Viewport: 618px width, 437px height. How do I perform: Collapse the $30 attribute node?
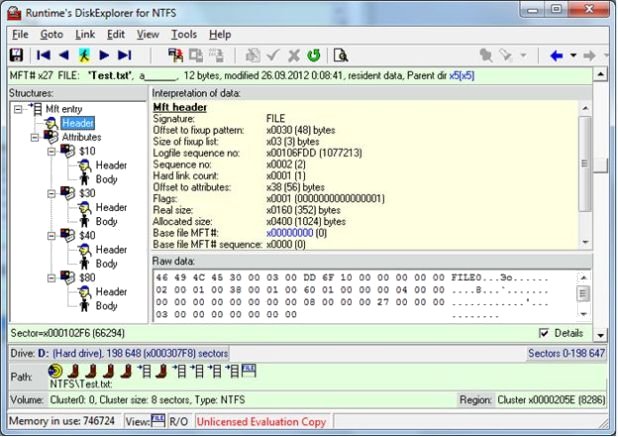(x=51, y=193)
